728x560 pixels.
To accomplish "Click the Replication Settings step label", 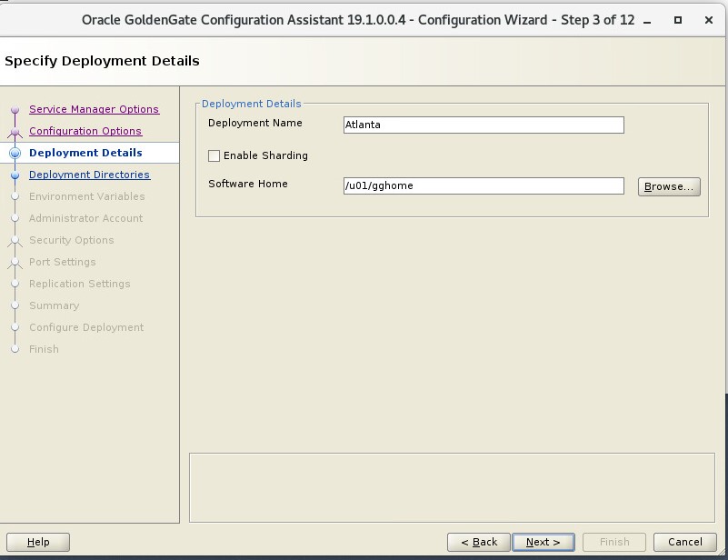I will [80, 284].
